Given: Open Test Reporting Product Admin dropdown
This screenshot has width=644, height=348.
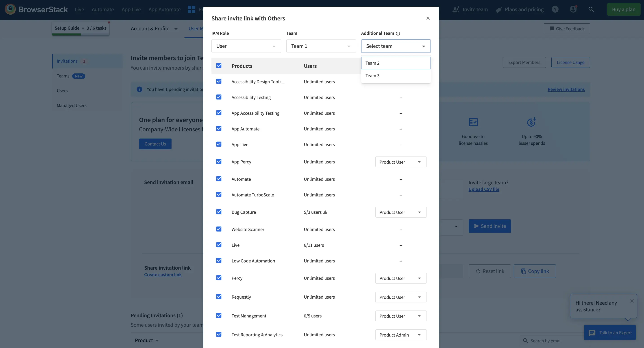Looking at the screenshot, I should click(x=401, y=335).
